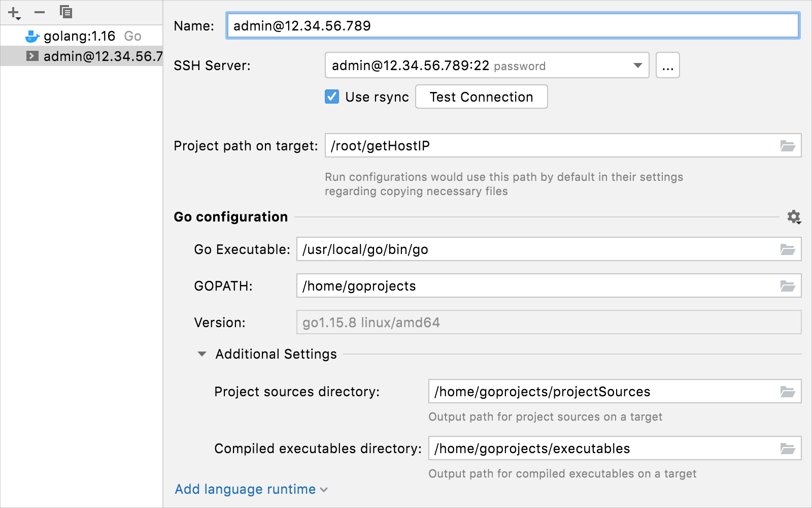Browse folder for Compiled executables directory

pos(788,449)
